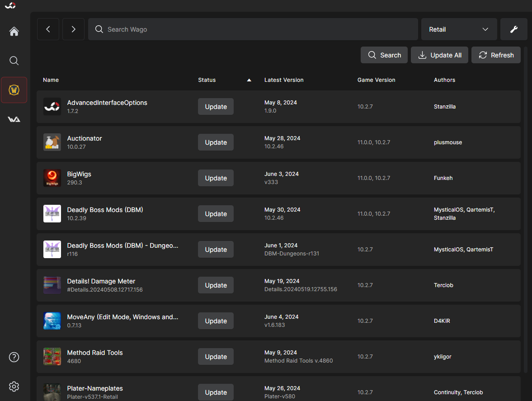Click the BigWigs addon icon
Viewport: 532px width, 401px height.
(52, 178)
